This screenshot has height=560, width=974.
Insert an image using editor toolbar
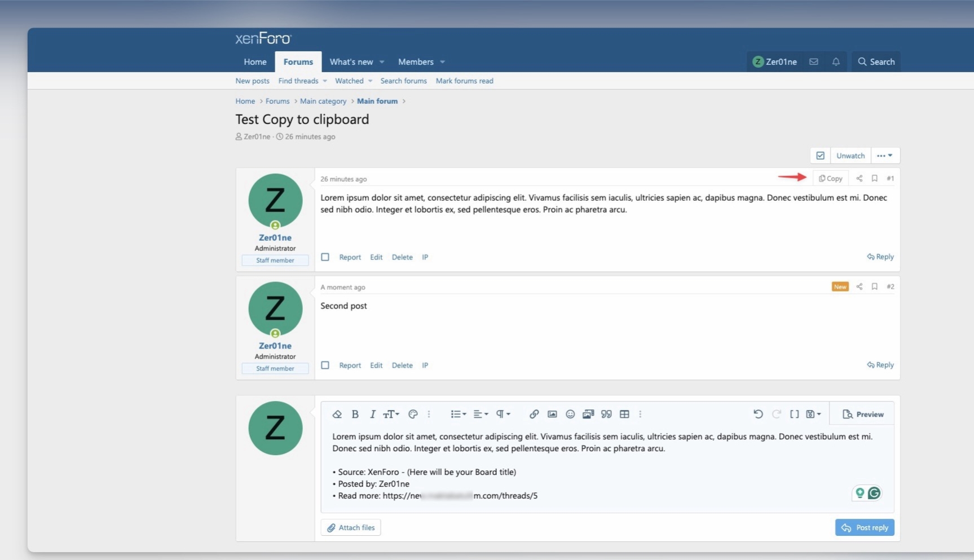coord(552,414)
